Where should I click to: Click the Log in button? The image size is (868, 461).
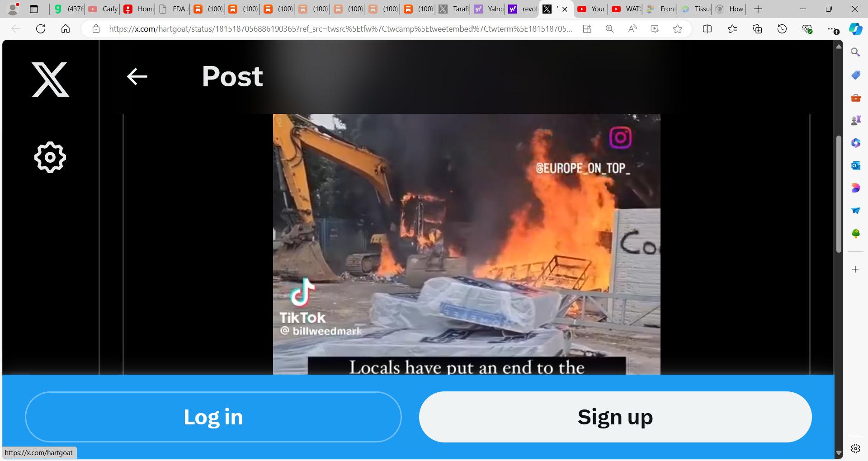(213, 417)
